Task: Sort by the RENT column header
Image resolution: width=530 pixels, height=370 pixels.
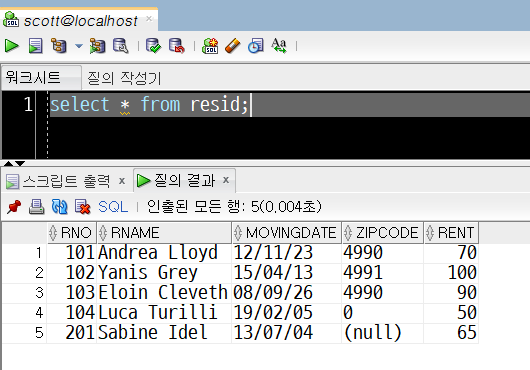Action: click(451, 233)
